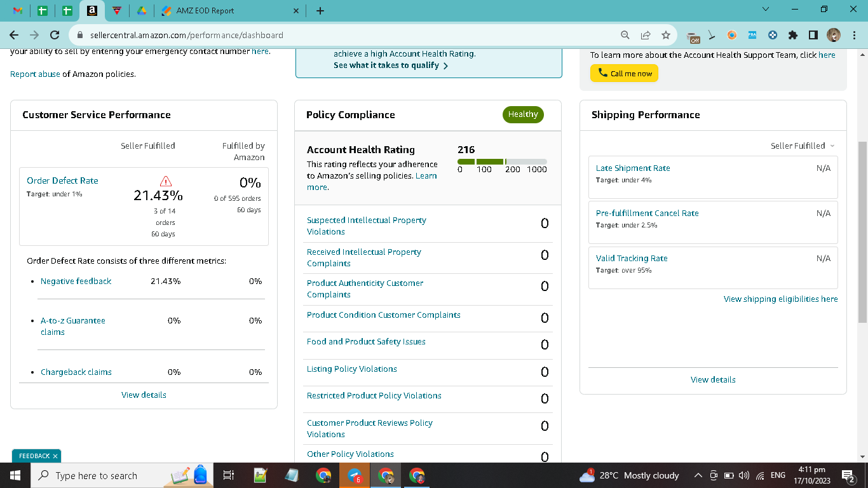
Task: Open the Valid Tracking Rate link
Action: [632, 258]
